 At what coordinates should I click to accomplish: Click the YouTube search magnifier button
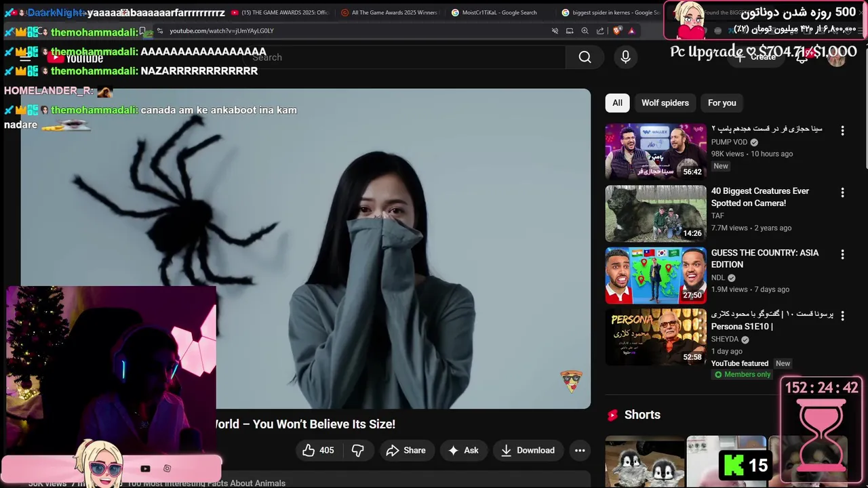click(585, 58)
